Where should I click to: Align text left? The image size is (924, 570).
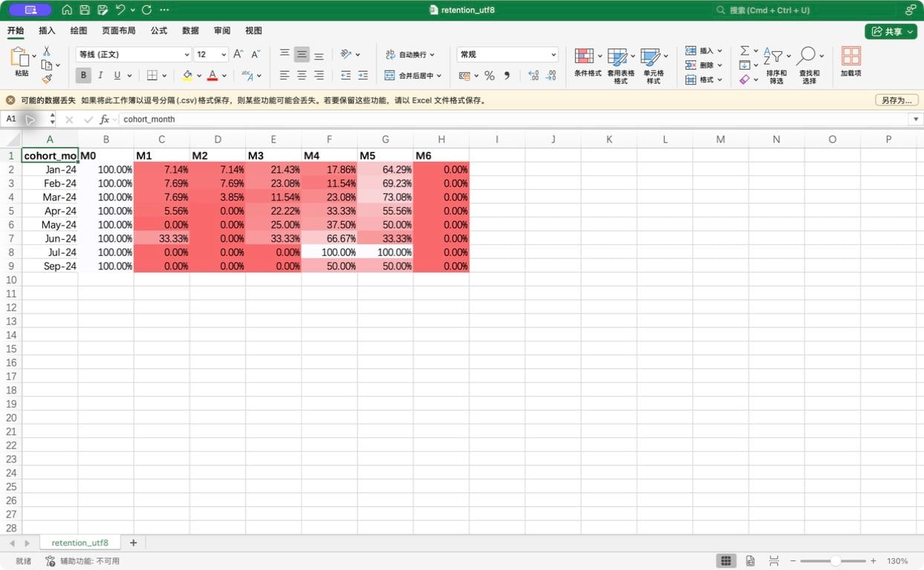(284, 75)
